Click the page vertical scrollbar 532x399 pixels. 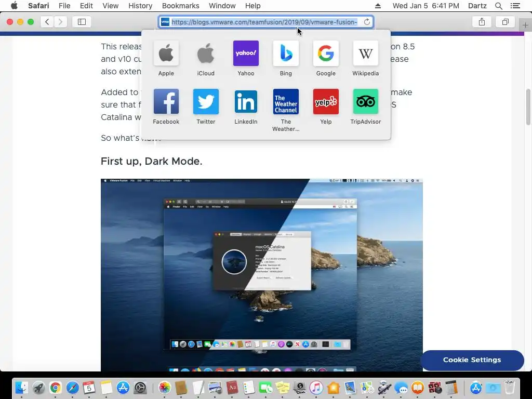pos(528,107)
